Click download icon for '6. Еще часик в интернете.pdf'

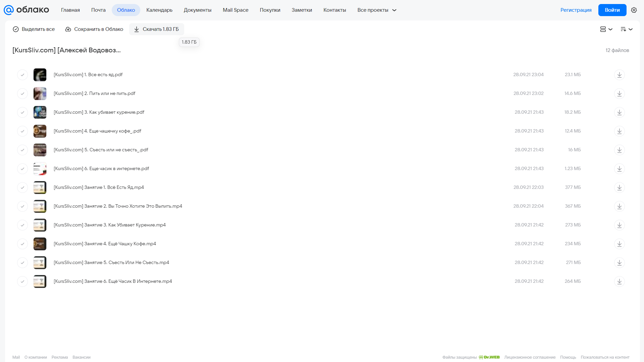[x=620, y=169]
